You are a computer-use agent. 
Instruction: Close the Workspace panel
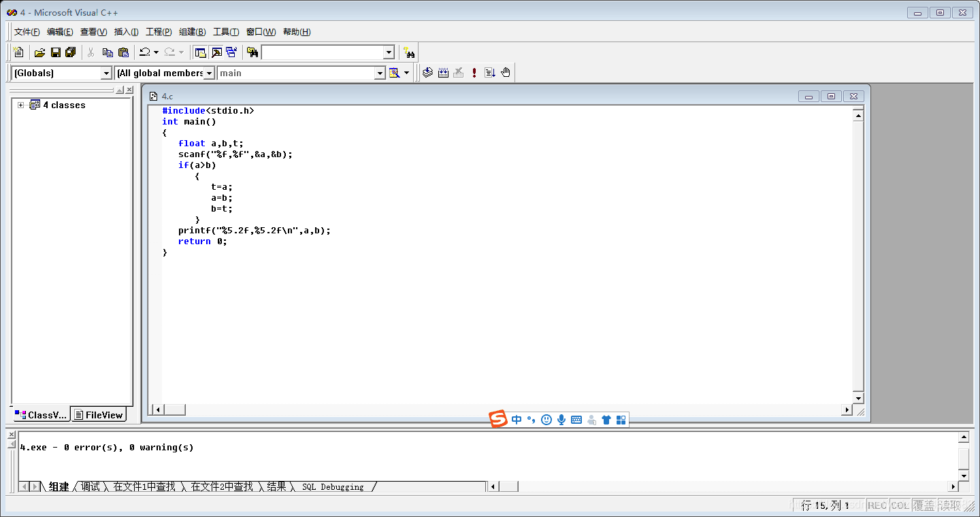point(129,90)
